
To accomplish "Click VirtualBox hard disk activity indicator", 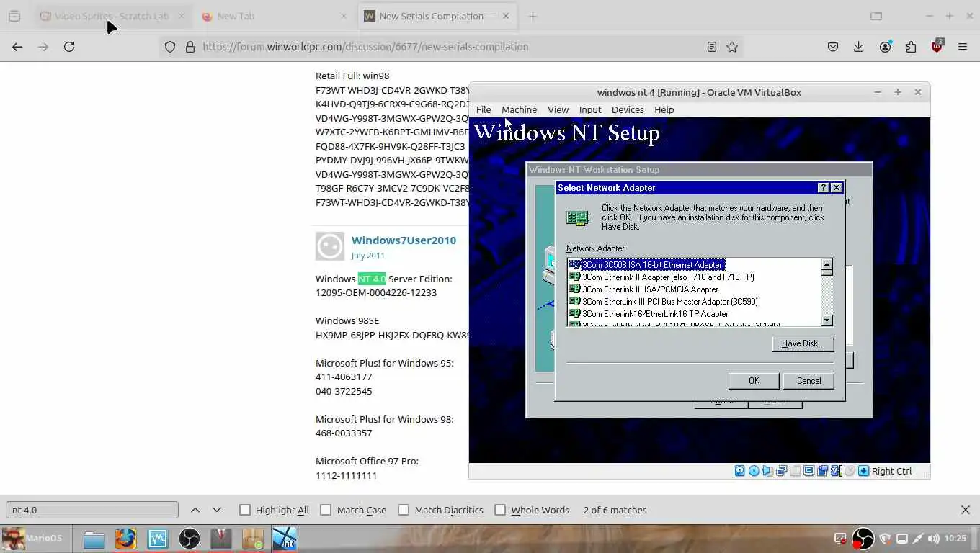I will pos(740,471).
